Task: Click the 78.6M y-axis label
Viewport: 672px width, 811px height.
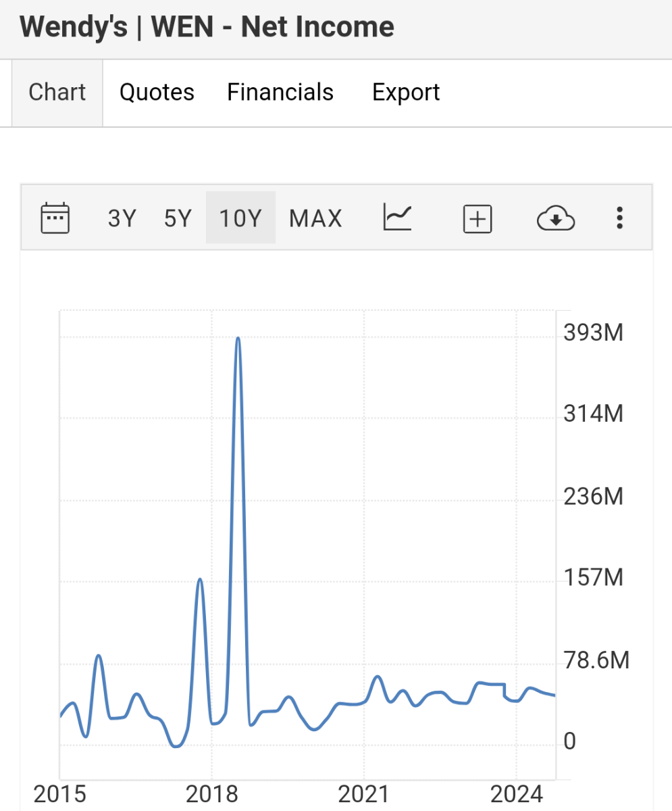Action: (596, 660)
